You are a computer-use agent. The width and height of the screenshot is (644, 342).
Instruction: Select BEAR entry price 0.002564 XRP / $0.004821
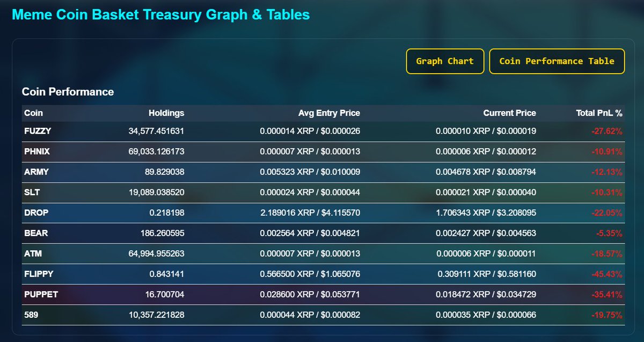[310, 233]
